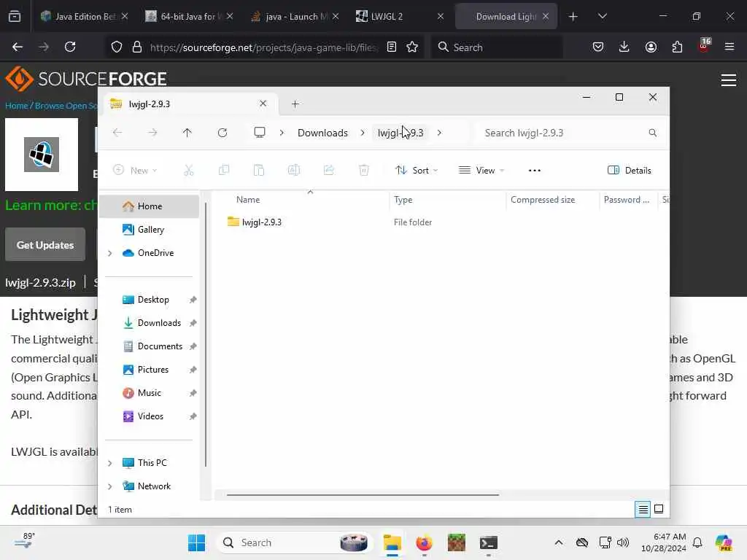Open Firefox list all tabs dropdown

coord(602,16)
